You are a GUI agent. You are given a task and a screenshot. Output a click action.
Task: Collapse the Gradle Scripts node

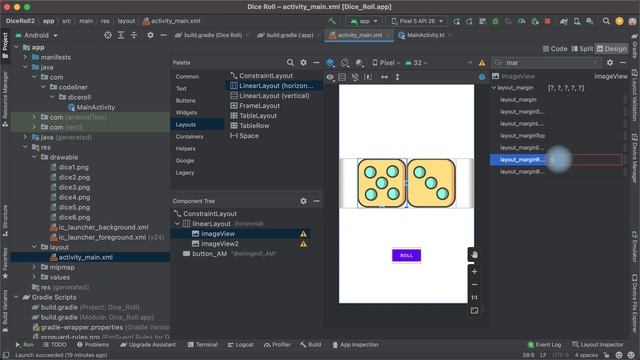[x=17, y=297]
